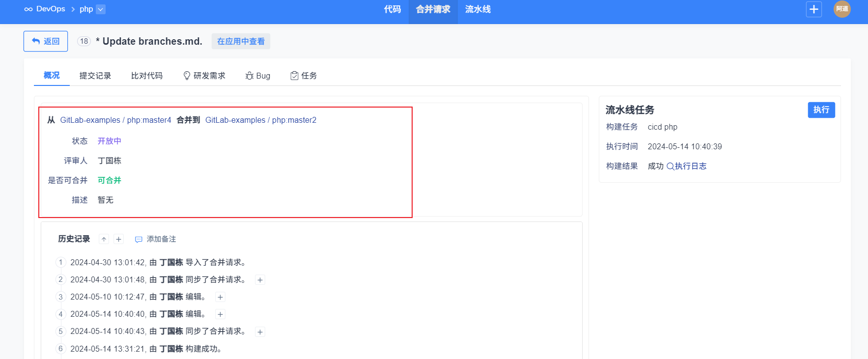Open 执行日志 link with magnifier icon
The image size is (868, 359).
[x=687, y=166]
